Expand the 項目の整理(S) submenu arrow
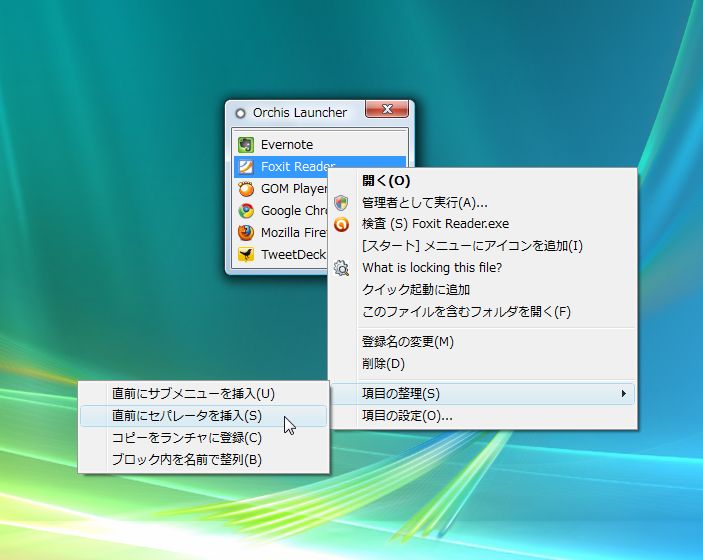Screen dimensions: 703x560 tap(624, 394)
